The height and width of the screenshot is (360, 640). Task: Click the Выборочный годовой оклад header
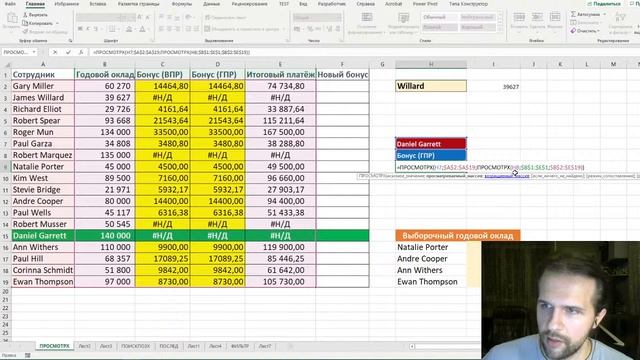coord(458,236)
